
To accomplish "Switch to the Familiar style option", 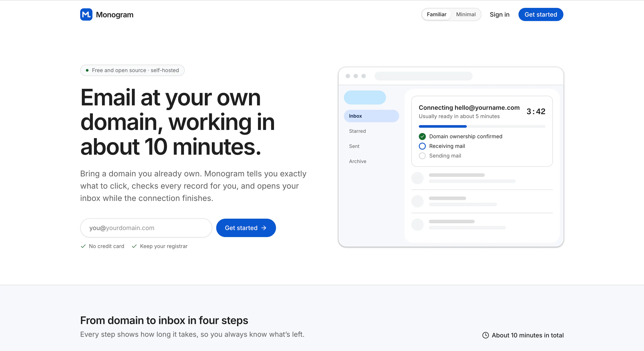I will click(x=437, y=14).
